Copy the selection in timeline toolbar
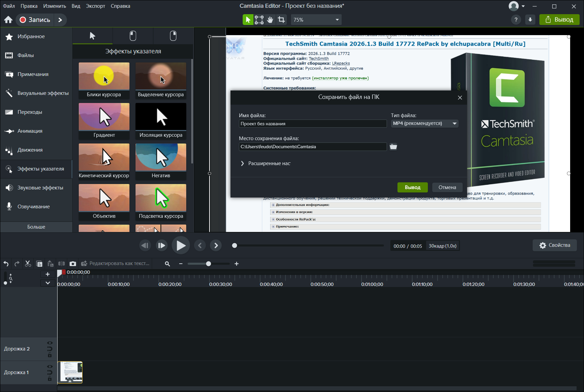The height and width of the screenshot is (392, 584). coord(39,264)
